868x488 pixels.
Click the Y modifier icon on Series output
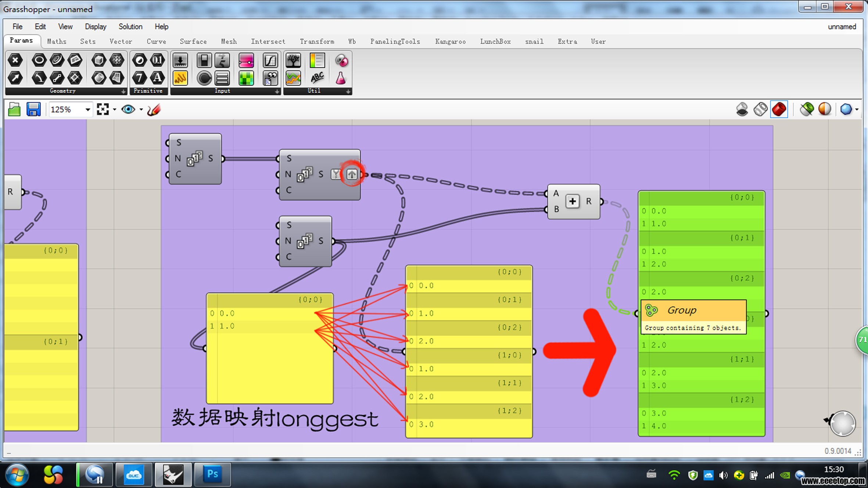click(336, 174)
